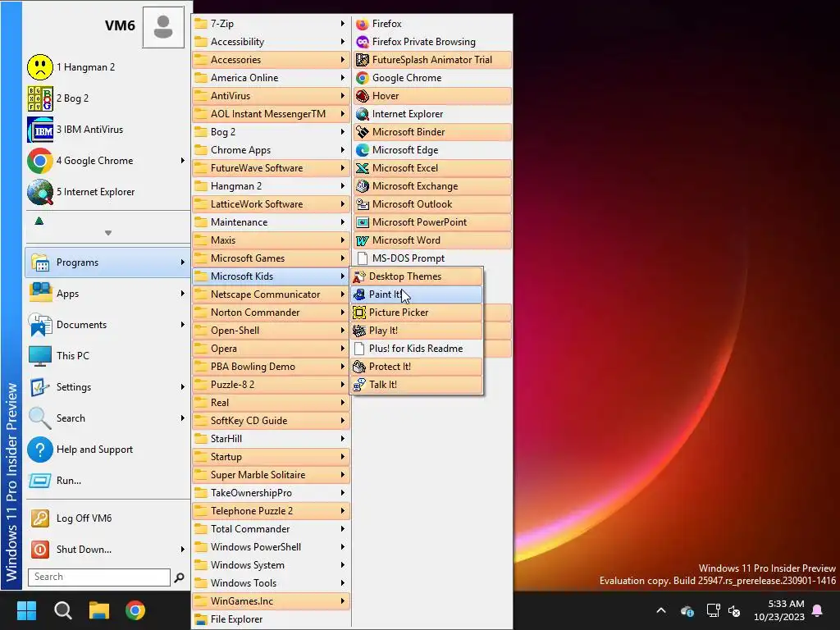Open Desktop Themes in Microsoft Kids
The image size is (840, 630).
416,276
